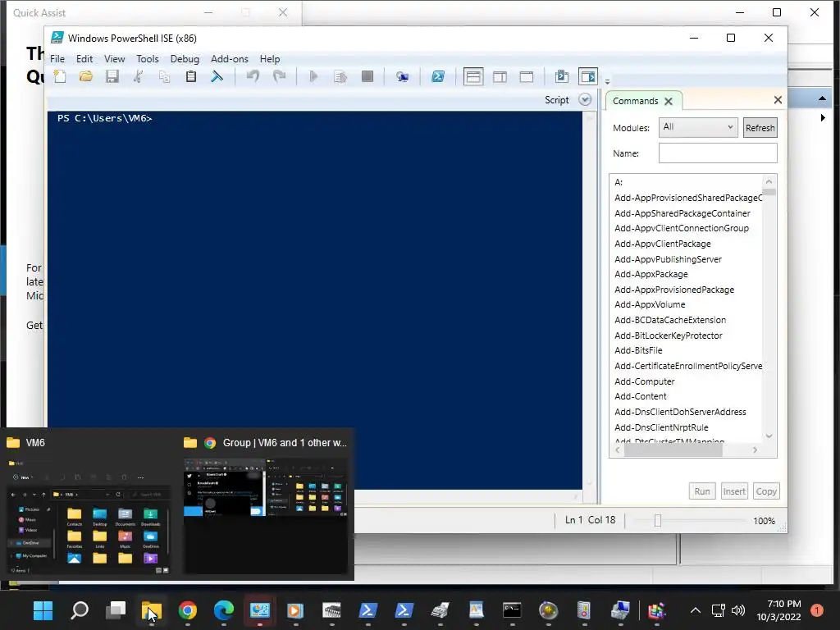
Task: Undo last action in ISE toolbar
Action: (x=253, y=76)
